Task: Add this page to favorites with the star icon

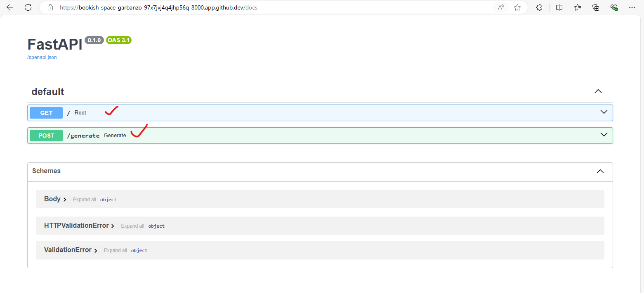Action: 517,7
